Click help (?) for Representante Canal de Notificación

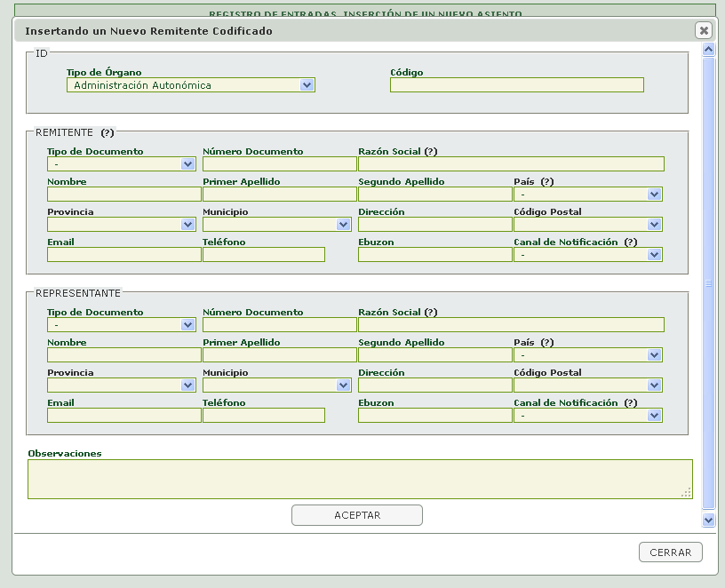[x=631, y=403]
